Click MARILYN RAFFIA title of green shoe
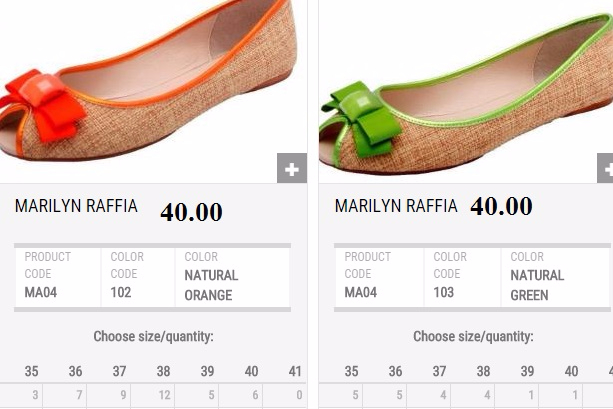This screenshot has width=613, height=409. [396, 206]
